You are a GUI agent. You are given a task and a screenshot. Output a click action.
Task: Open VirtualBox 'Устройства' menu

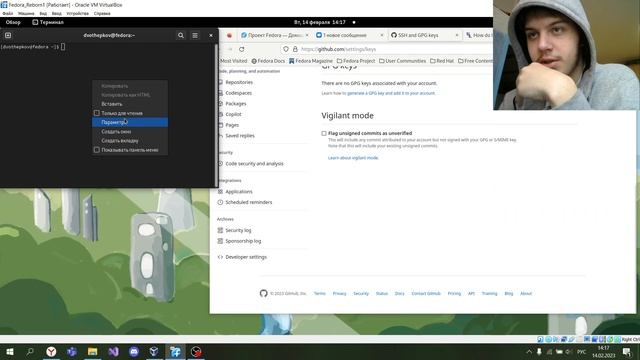(x=77, y=13)
